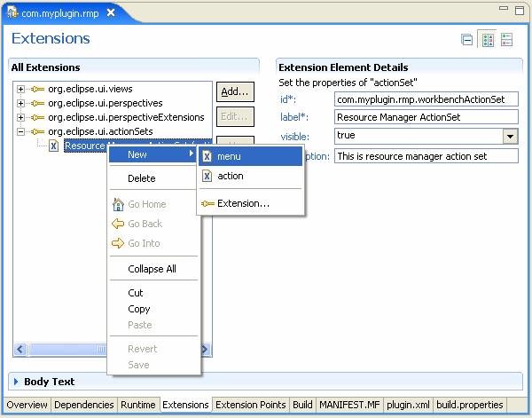Click the Go Home house icon

pyautogui.click(x=118, y=204)
